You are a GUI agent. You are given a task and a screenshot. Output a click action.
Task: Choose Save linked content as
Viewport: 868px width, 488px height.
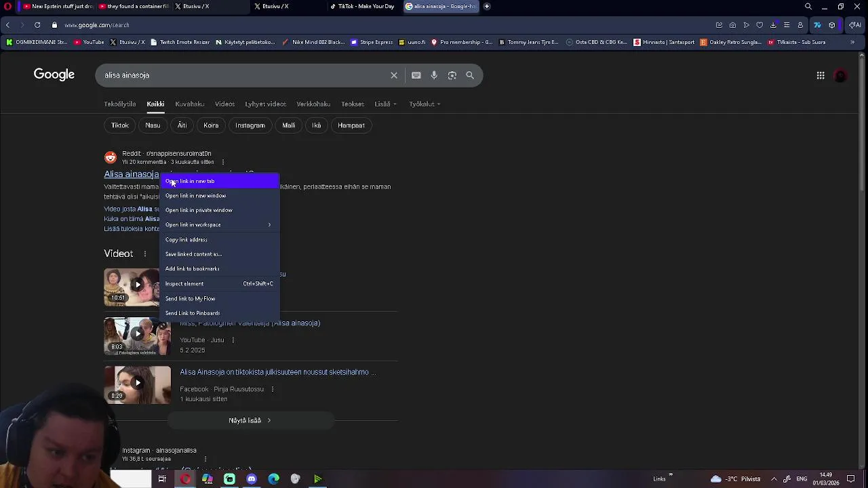[219, 254]
